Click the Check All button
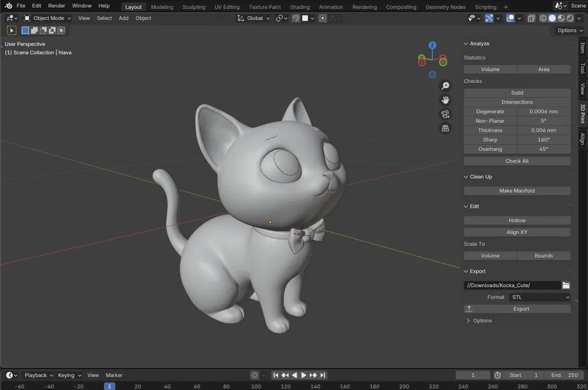Screen dimensions: 588x390 pyautogui.click(x=517, y=161)
